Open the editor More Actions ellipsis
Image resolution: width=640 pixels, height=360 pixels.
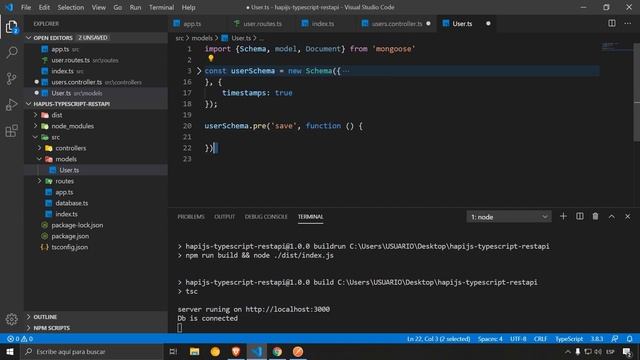coord(627,23)
